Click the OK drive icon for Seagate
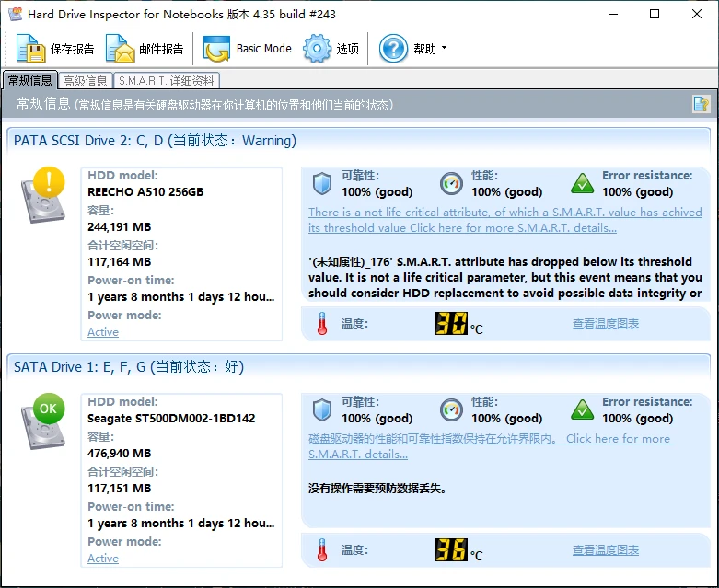The width and height of the screenshot is (719, 588). 43,421
